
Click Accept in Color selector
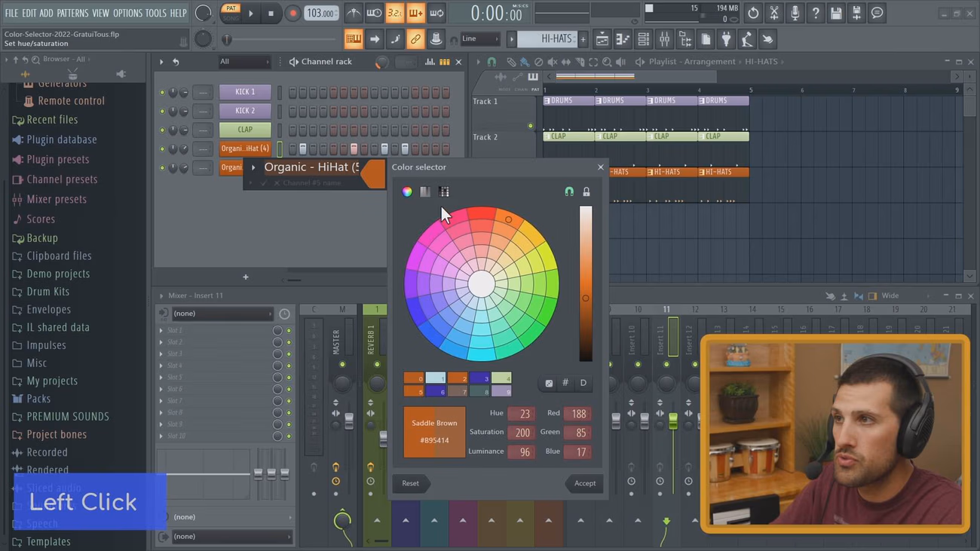584,483
